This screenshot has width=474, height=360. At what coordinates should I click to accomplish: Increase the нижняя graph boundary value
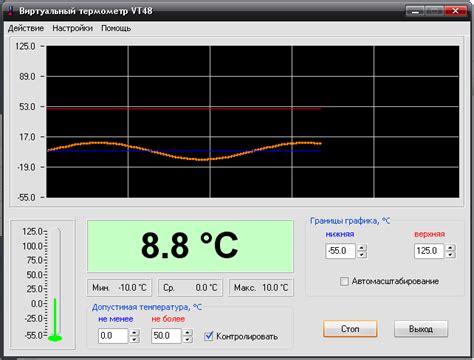point(362,247)
